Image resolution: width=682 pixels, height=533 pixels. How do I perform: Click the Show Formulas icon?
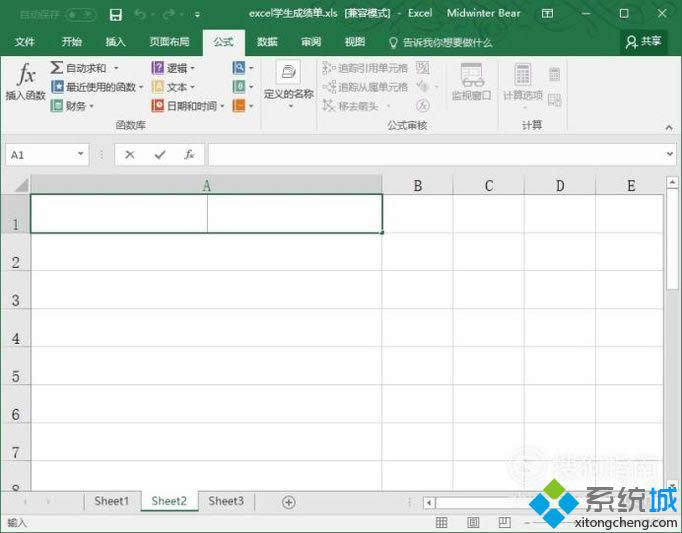(x=423, y=67)
